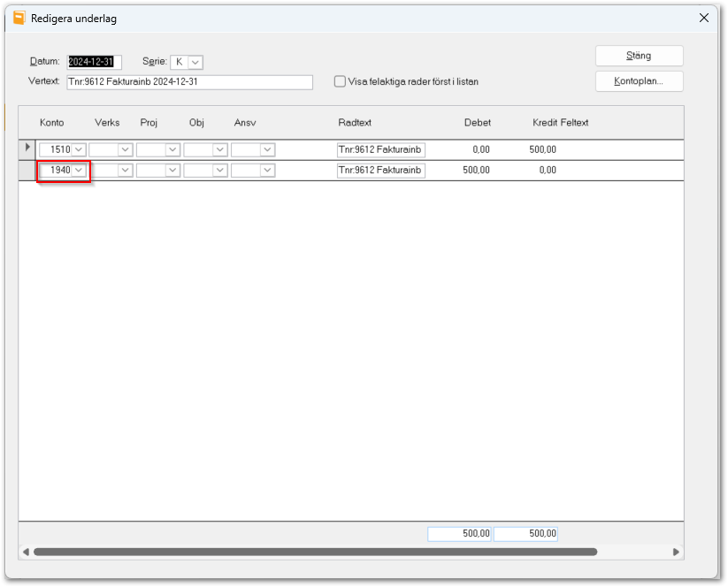728x587 pixels.
Task: Click the Debet column header
Action: tap(478, 123)
